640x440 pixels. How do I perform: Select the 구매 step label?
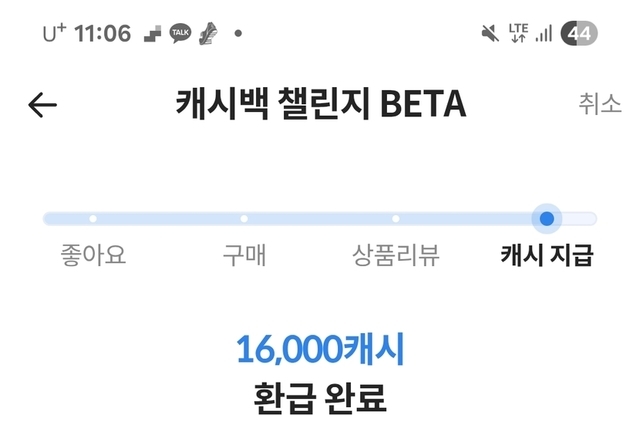pos(244,255)
